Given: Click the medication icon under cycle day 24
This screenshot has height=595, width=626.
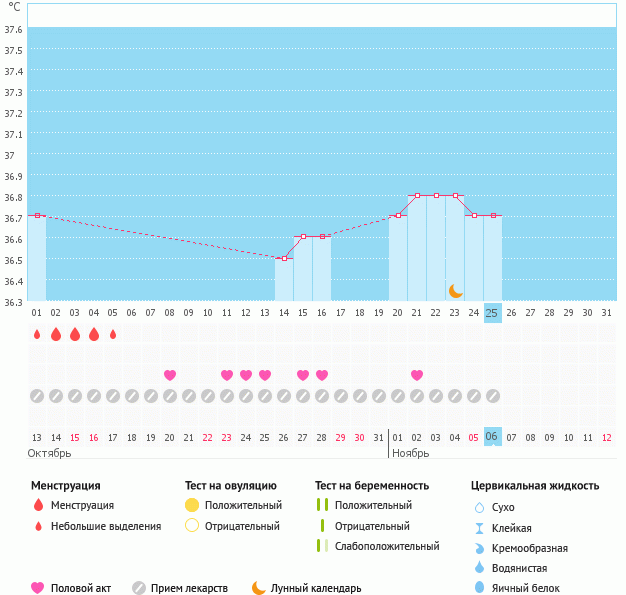Looking at the screenshot, I should pos(474,395).
